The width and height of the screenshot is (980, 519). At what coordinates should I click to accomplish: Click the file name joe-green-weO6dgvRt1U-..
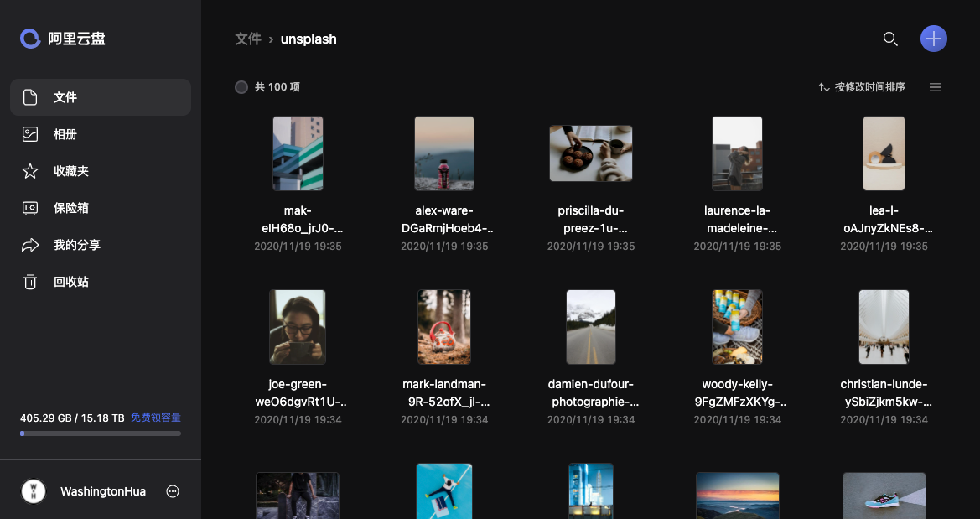click(301, 393)
